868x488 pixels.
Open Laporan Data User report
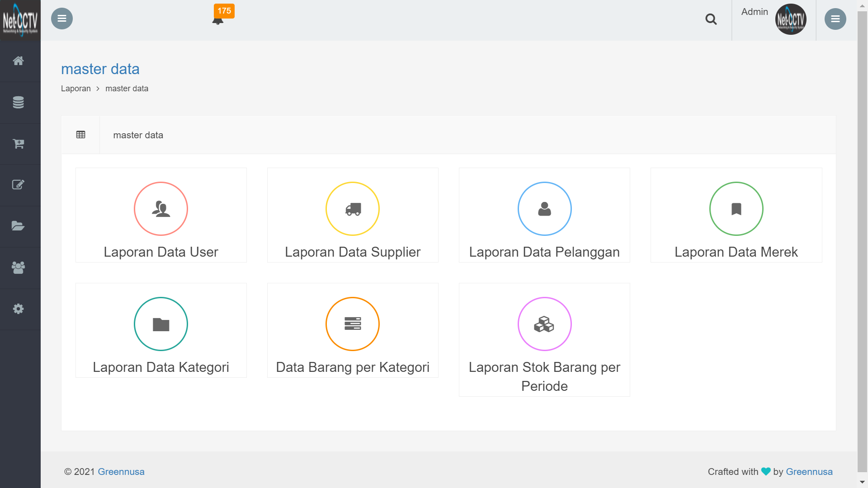tap(161, 215)
